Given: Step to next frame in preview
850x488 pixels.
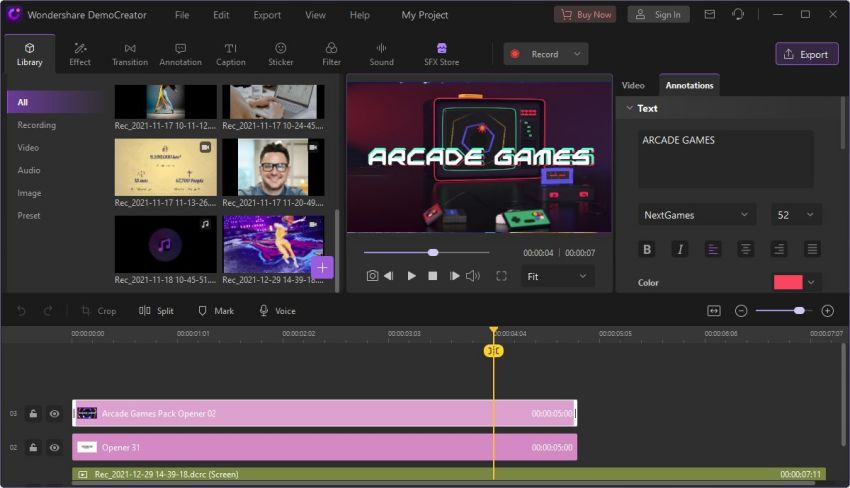Looking at the screenshot, I should 454,276.
